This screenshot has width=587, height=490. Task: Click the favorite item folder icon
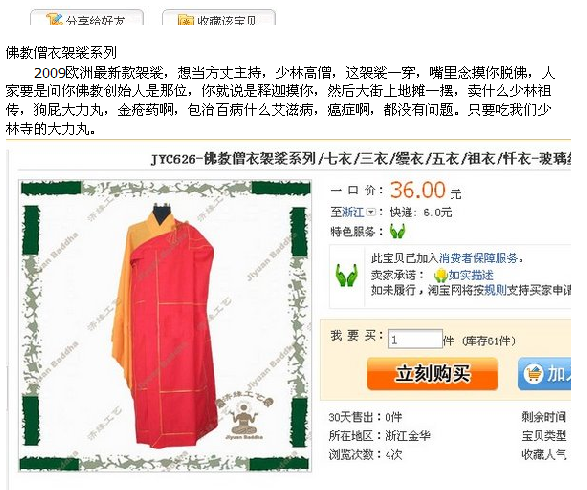[x=186, y=19]
